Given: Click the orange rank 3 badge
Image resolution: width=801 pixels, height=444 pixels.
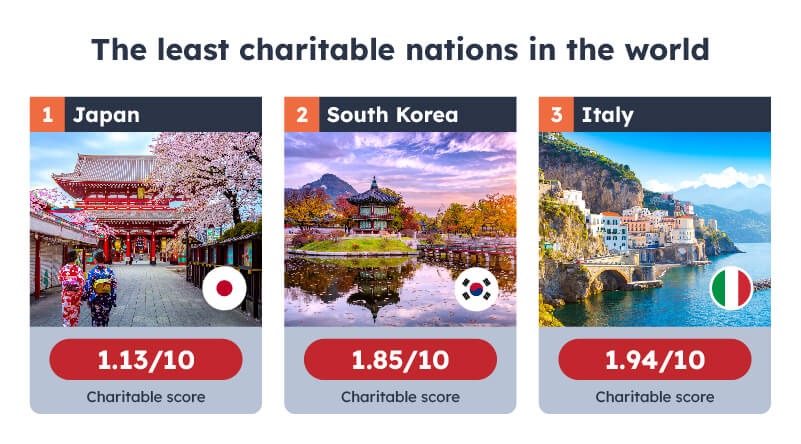Looking at the screenshot, I should (x=556, y=114).
